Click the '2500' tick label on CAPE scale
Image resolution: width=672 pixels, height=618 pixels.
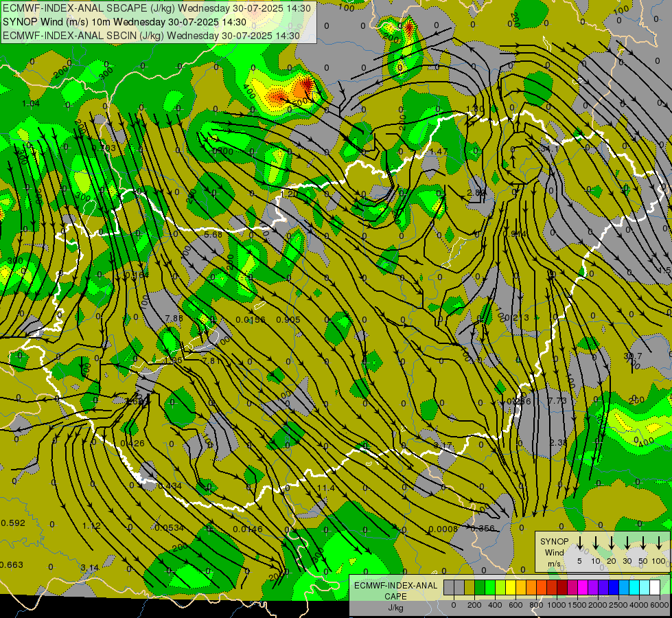618,605
